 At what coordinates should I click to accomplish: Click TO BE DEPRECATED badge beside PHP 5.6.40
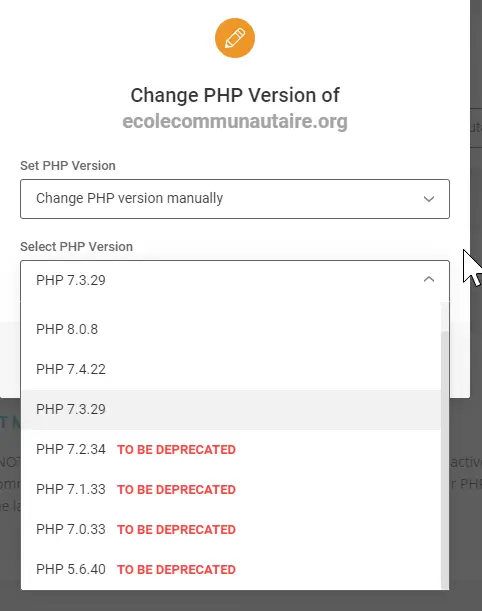pyautogui.click(x=177, y=570)
